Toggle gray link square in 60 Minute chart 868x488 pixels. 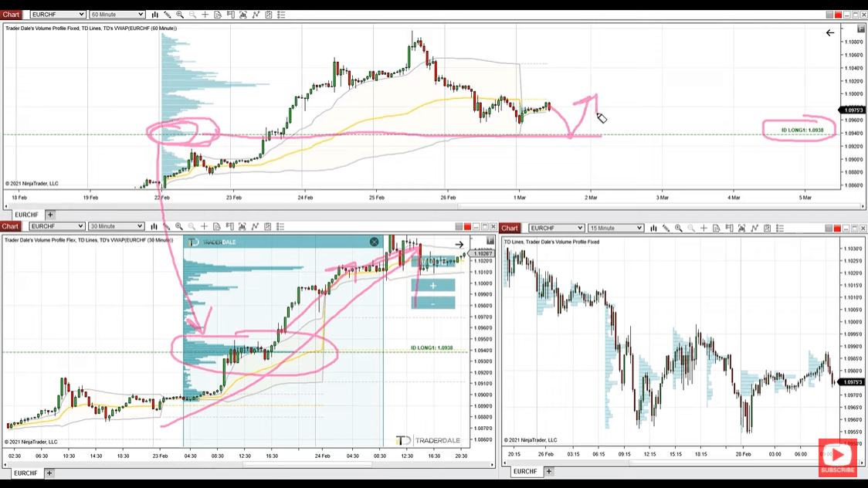tap(829, 15)
